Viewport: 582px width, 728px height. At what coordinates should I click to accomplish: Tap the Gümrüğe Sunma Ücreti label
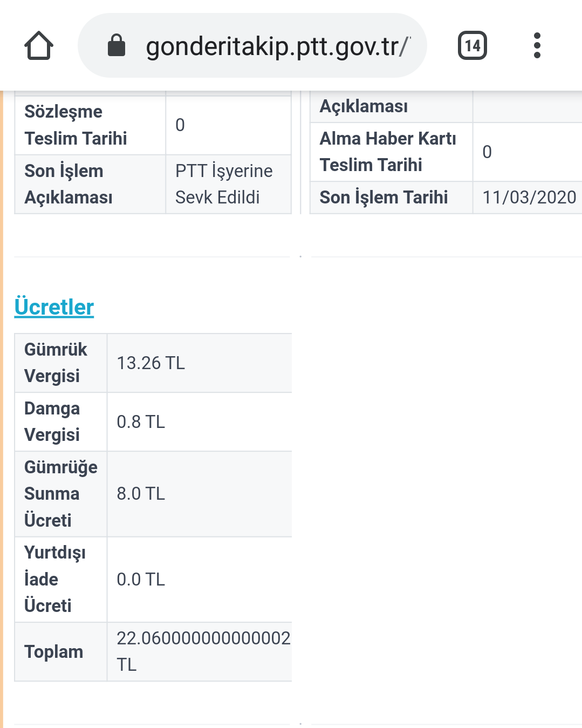tap(61, 494)
